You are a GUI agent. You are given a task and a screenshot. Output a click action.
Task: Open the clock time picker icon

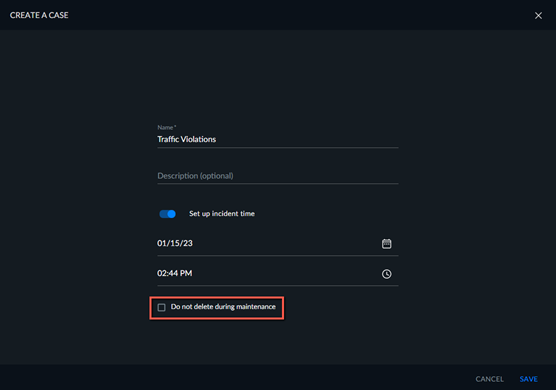(x=387, y=274)
